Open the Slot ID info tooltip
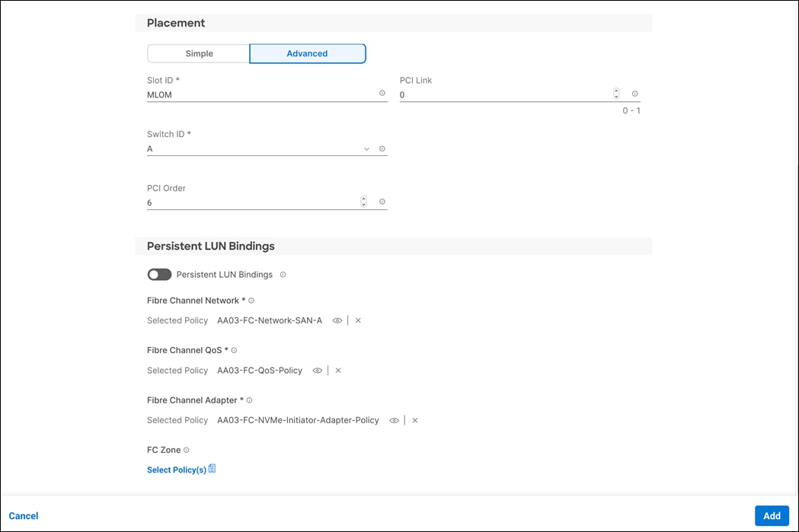The height and width of the screenshot is (532, 799). pos(382,93)
